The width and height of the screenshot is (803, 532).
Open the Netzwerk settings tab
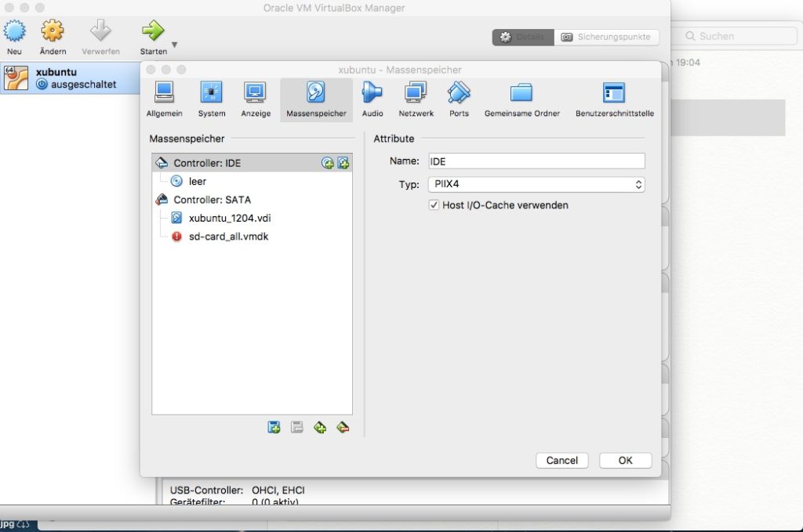[x=416, y=100]
